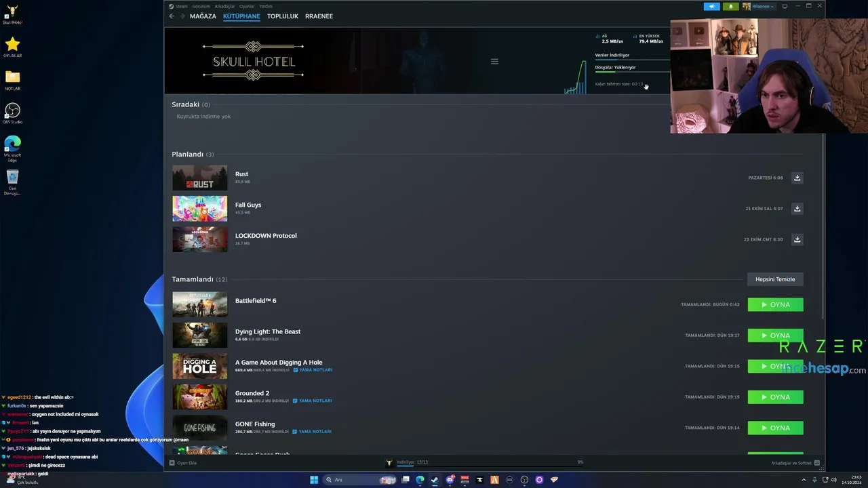This screenshot has width=868, height=488.
Task: Open the RRaenee account dropdown
Action: click(x=758, y=6)
